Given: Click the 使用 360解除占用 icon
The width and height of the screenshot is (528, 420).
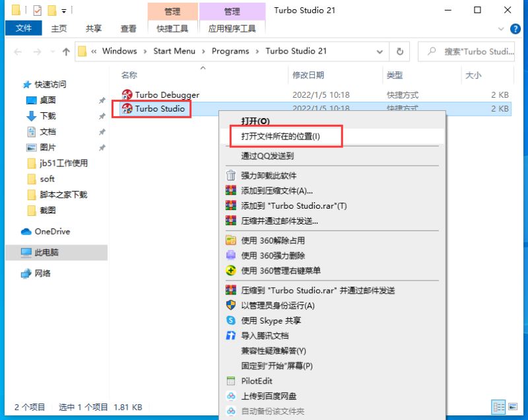Looking at the screenshot, I should pos(230,240).
